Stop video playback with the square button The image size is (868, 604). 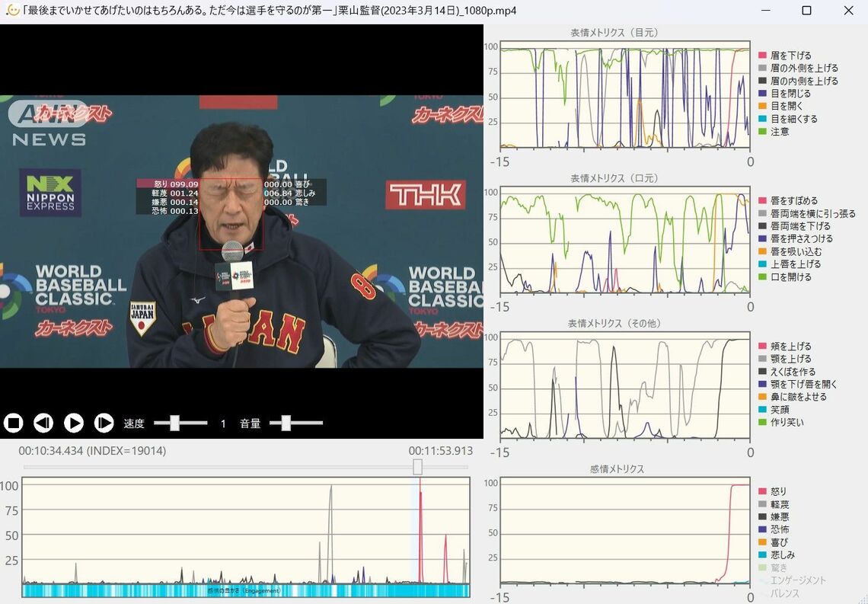coord(13,423)
